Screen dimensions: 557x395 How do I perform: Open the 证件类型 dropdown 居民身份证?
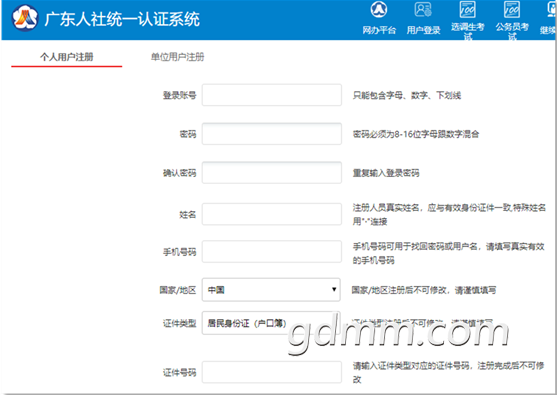coord(271,323)
